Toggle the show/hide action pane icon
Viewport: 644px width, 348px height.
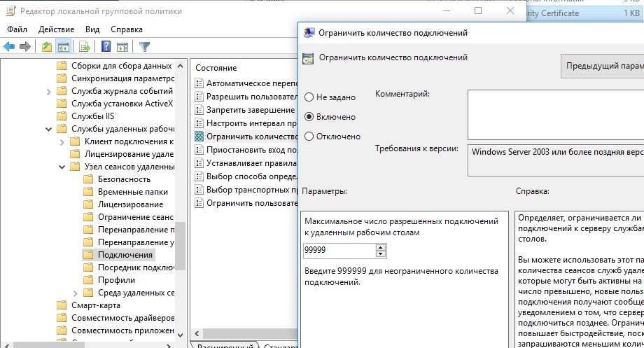point(122,47)
